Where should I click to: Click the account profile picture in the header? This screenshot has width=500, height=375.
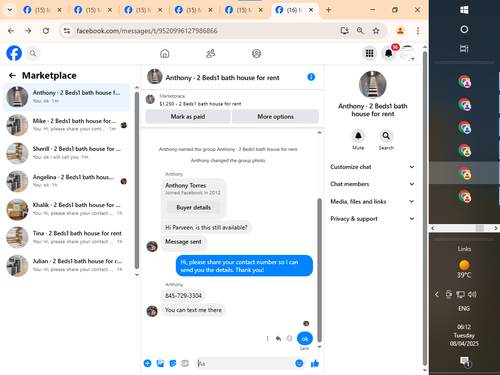tap(407, 53)
